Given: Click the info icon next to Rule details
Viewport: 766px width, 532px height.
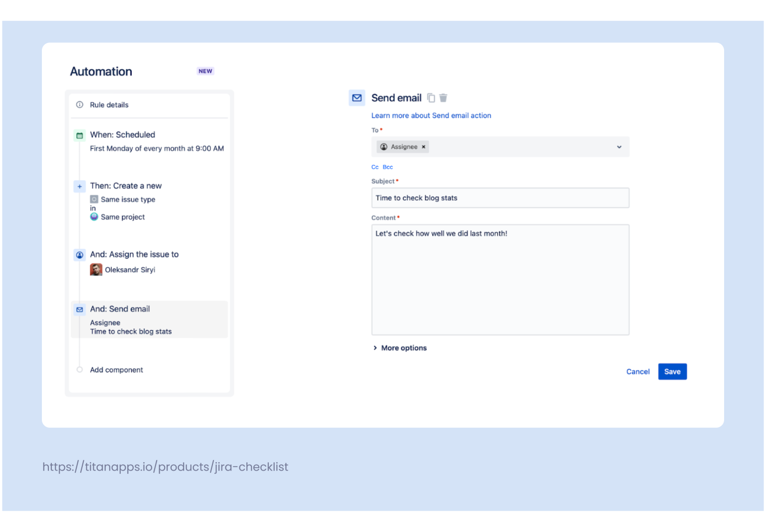Looking at the screenshot, I should 79,105.
